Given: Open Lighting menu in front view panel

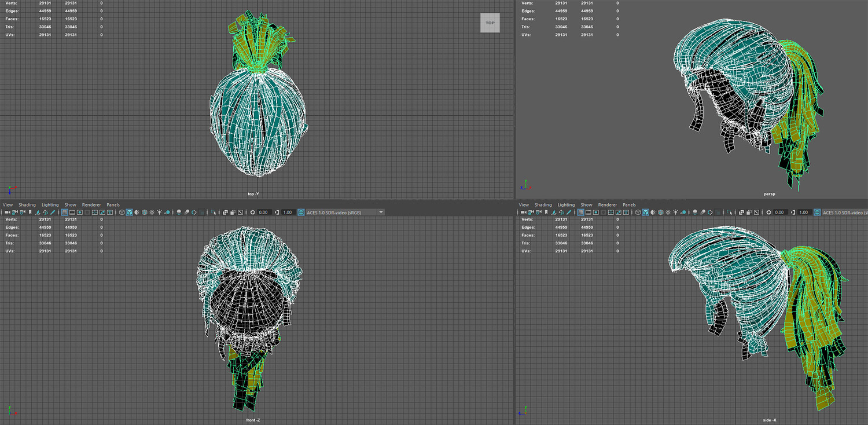Looking at the screenshot, I should tap(50, 205).
